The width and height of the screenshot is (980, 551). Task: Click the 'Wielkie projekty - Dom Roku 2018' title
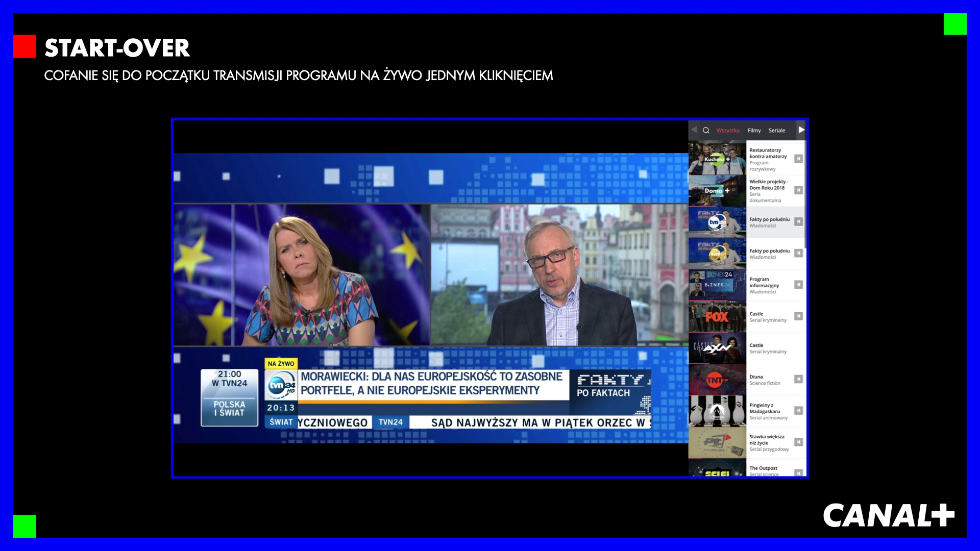pos(769,185)
